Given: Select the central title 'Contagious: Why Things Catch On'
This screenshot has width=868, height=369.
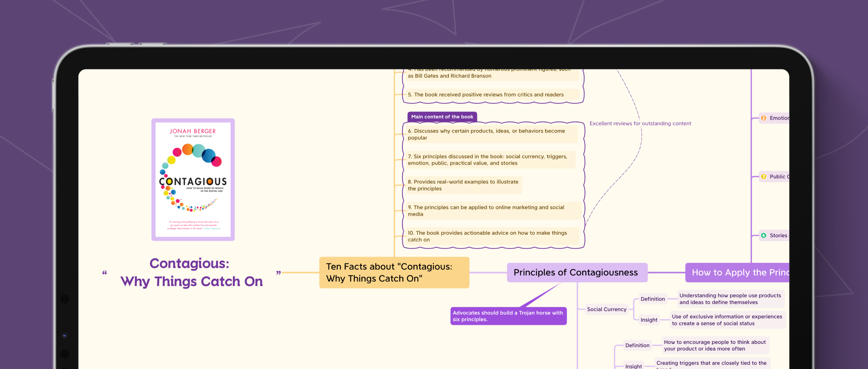Looking at the screenshot, I should [x=191, y=272].
